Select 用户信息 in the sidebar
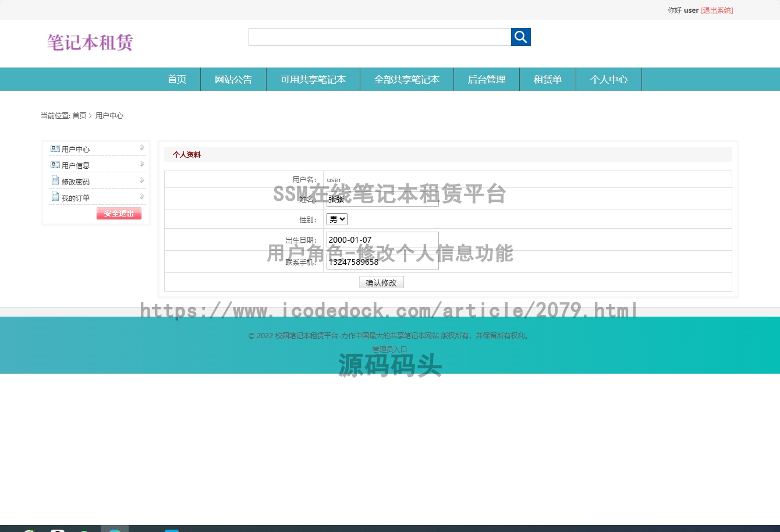The width and height of the screenshot is (780, 532). click(76, 166)
